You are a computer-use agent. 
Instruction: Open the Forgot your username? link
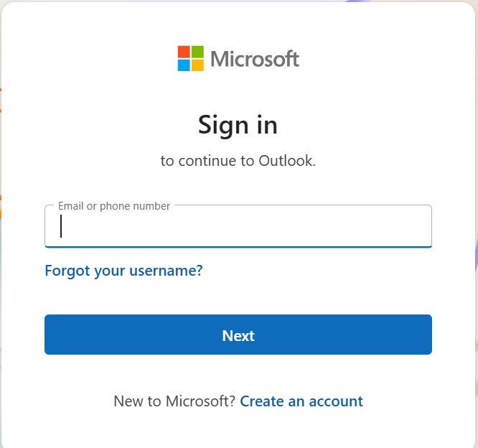tap(123, 271)
